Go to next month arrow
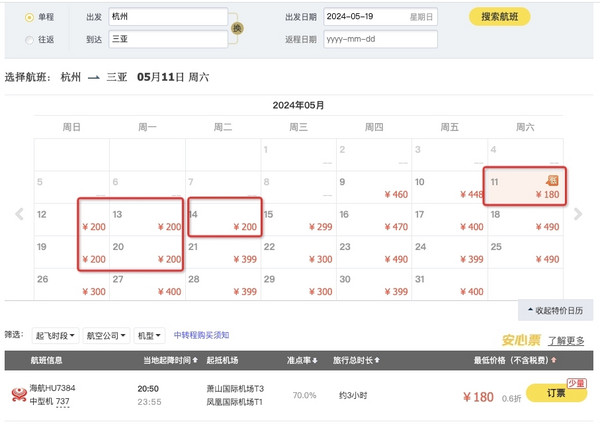 pos(578,214)
